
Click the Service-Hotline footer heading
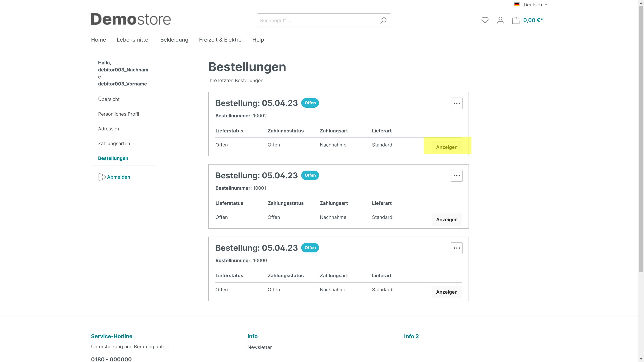click(x=112, y=336)
